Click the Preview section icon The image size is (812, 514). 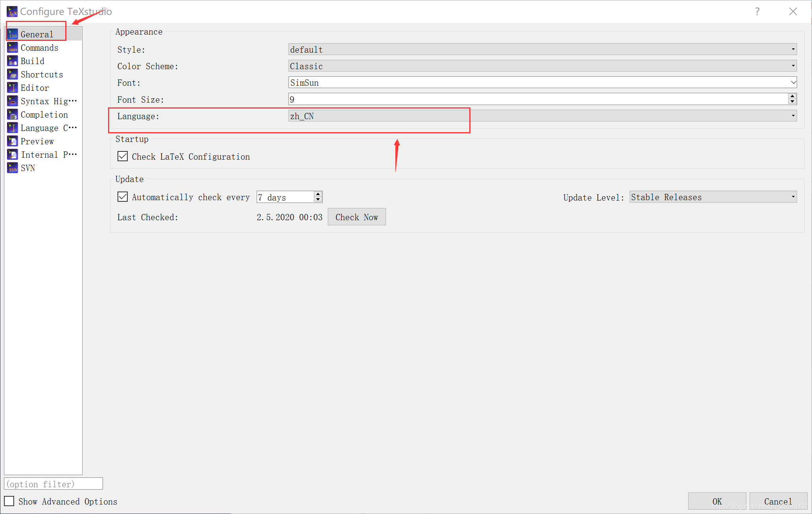click(x=13, y=142)
